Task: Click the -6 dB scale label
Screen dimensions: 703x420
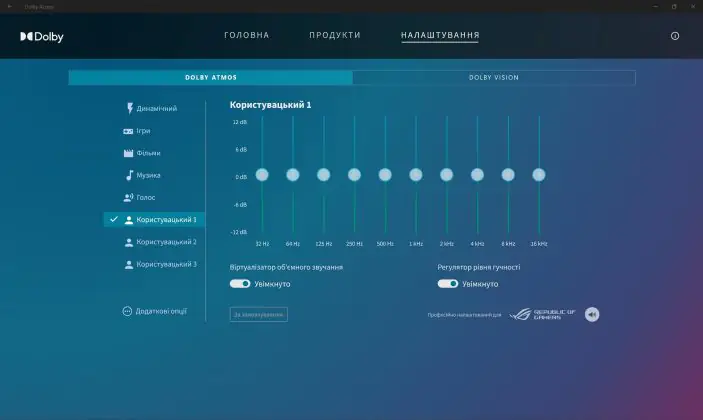Action: coord(240,205)
